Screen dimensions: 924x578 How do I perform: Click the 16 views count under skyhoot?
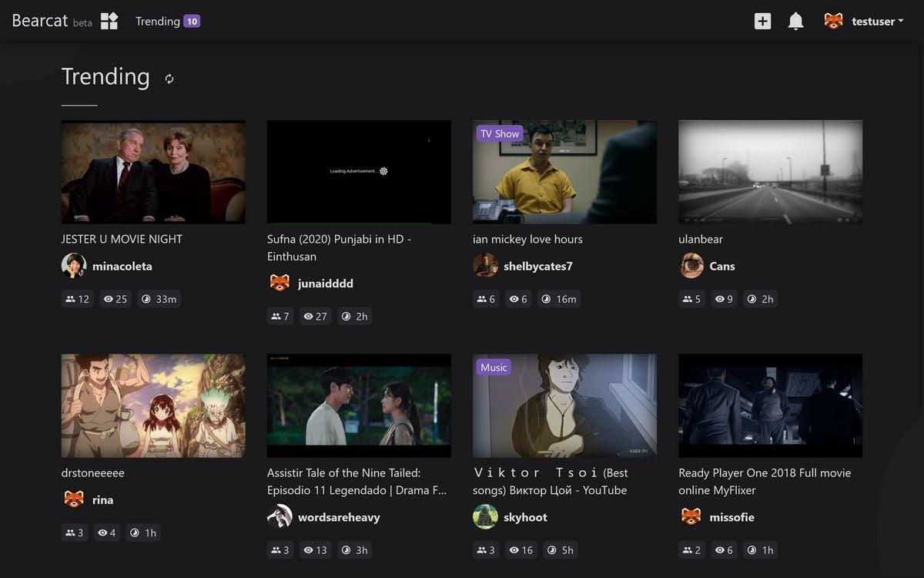[x=521, y=550]
